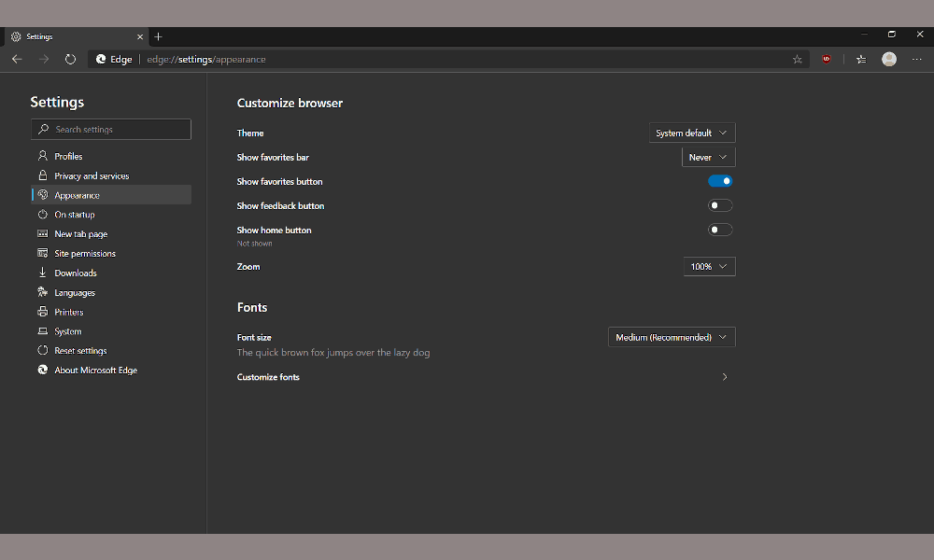Screen dimensions: 934x560
Task: Click the address bar URL edge://settings/appearance
Action: tap(206, 59)
